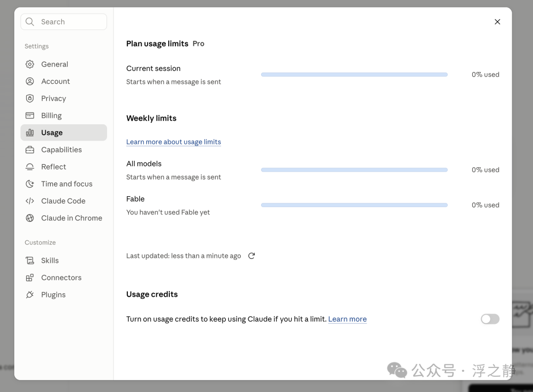Viewport: 533px width, 392px height.
Task: Go to Account settings
Action: tap(64, 81)
